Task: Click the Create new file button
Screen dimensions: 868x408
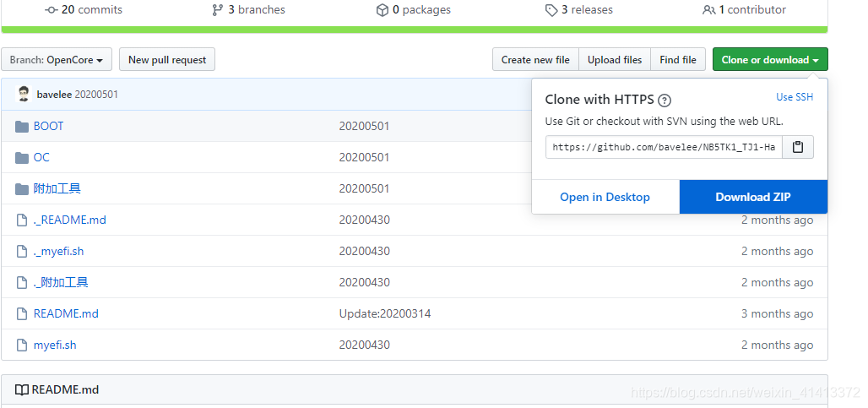Action: [x=535, y=59]
